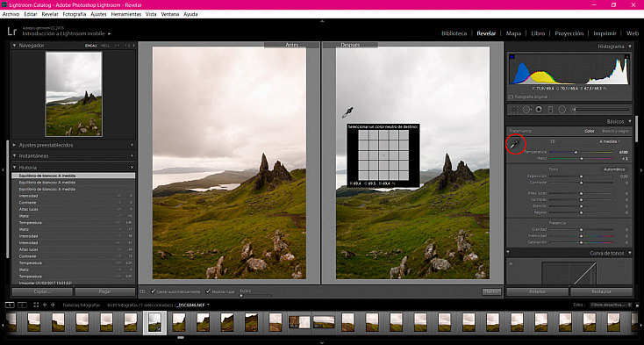Select the Radial Filter tool
Screen dimensions: 644x345
pyautogui.click(x=562, y=109)
